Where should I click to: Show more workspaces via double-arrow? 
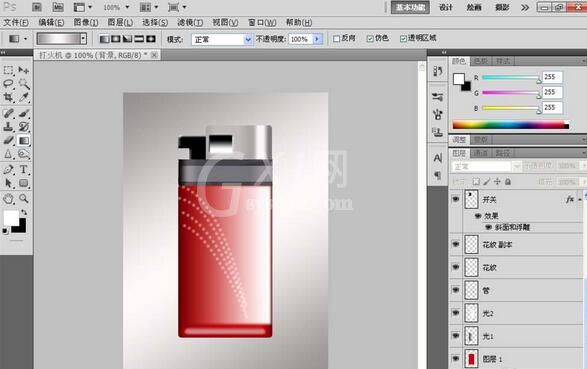pyautogui.click(x=525, y=7)
